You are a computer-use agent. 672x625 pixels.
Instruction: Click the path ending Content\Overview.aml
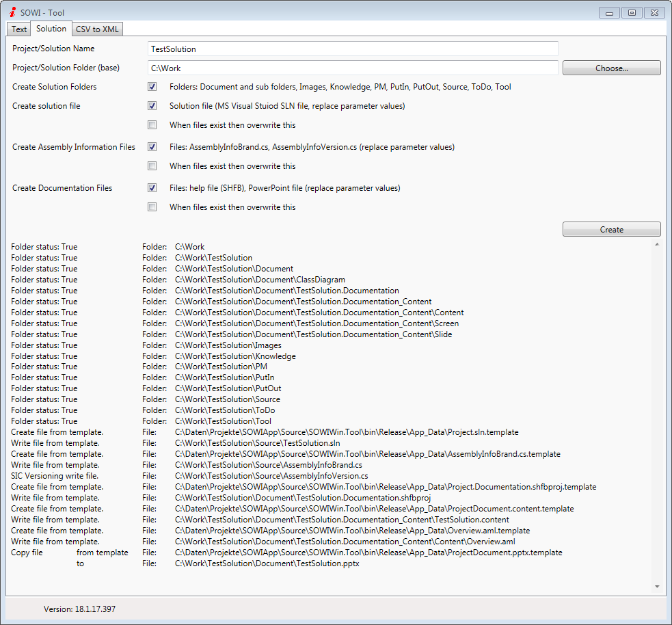[345, 542]
